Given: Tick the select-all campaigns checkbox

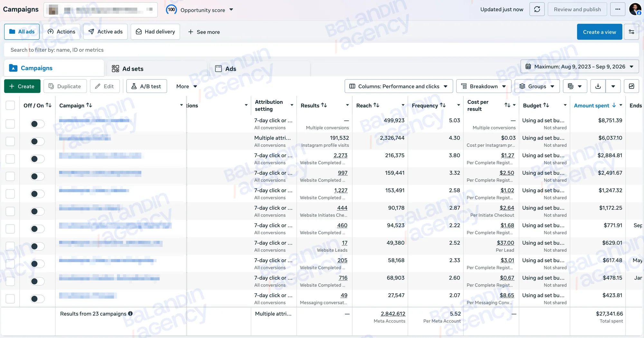Looking at the screenshot, I should coord(10,105).
